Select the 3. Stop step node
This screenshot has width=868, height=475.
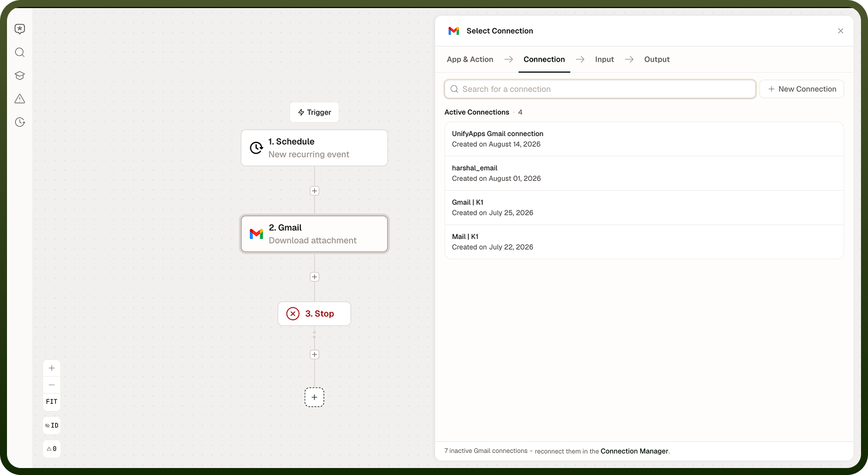click(x=314, y=313)
